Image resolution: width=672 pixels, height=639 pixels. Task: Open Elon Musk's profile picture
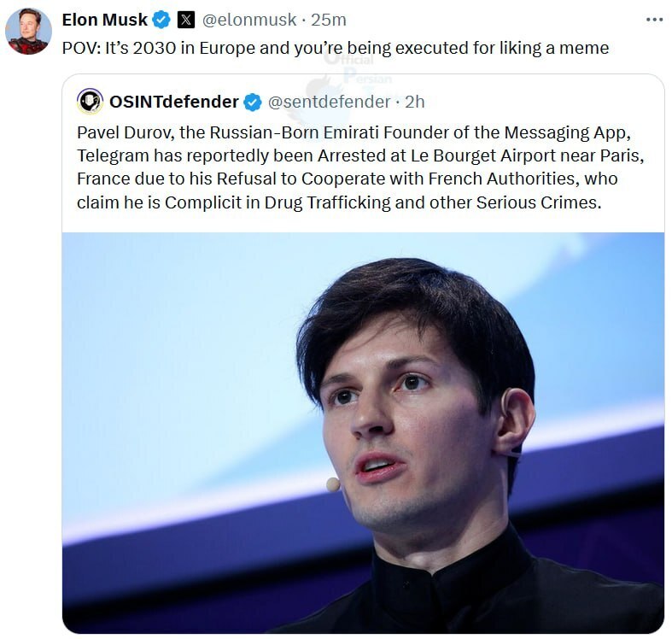(x=28, y=32)
